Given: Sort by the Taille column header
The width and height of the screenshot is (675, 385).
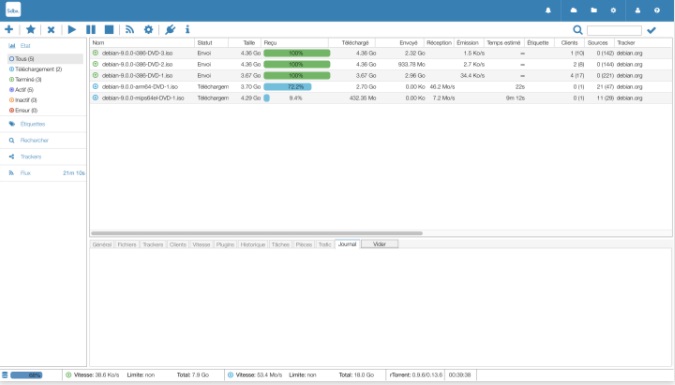Looking at the screenshot, I should coord(245,43).
